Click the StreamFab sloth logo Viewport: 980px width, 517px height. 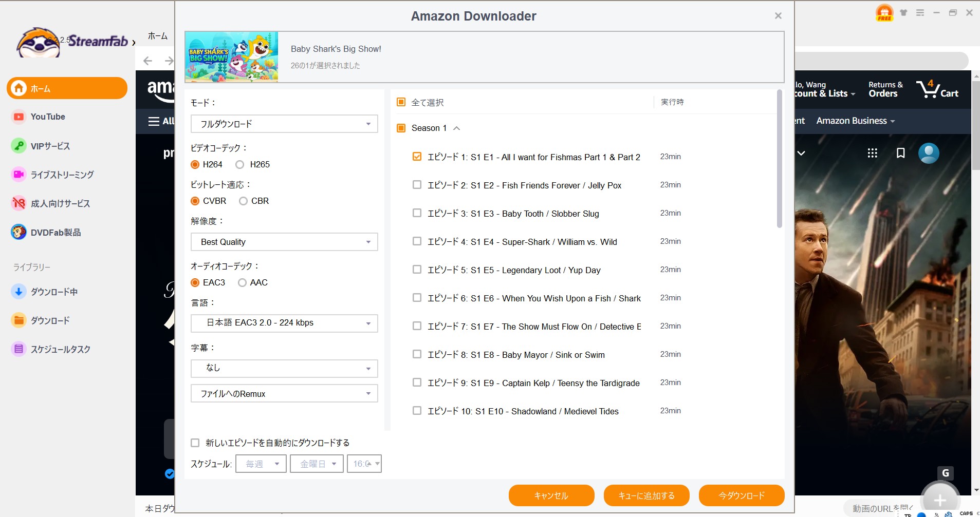pyautogui.click(x=38, y=43)
